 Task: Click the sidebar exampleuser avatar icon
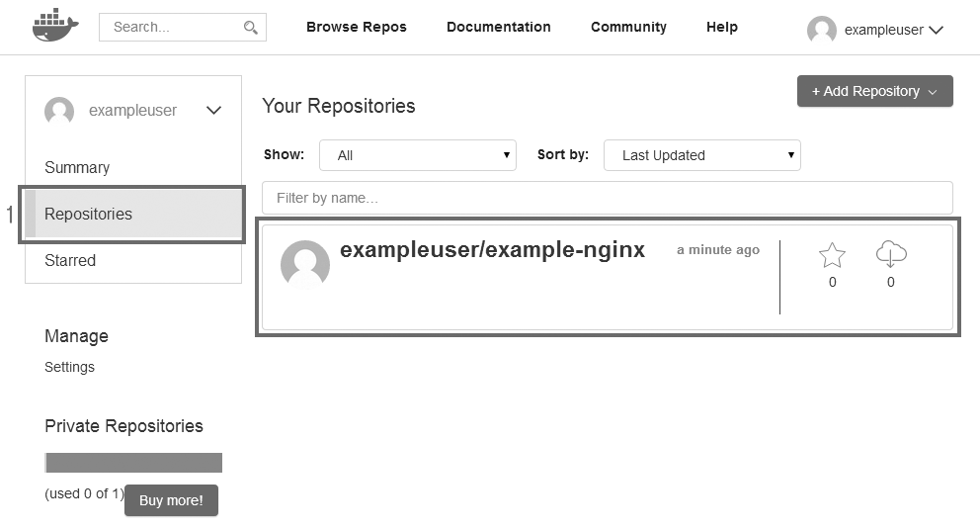coord(59,111)
